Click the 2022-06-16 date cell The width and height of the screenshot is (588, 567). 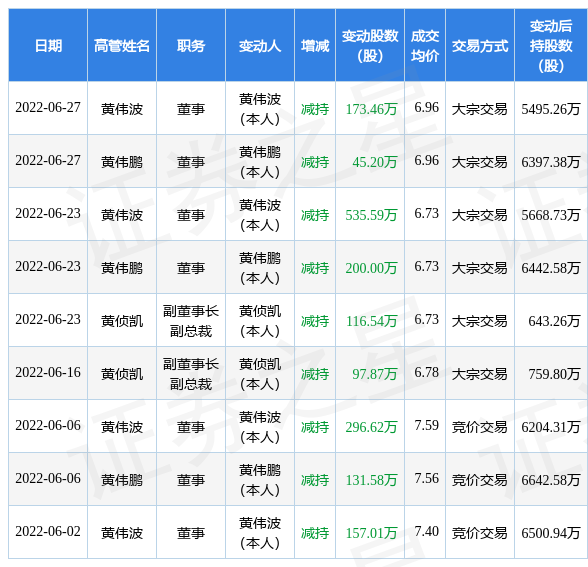[48, 372]
